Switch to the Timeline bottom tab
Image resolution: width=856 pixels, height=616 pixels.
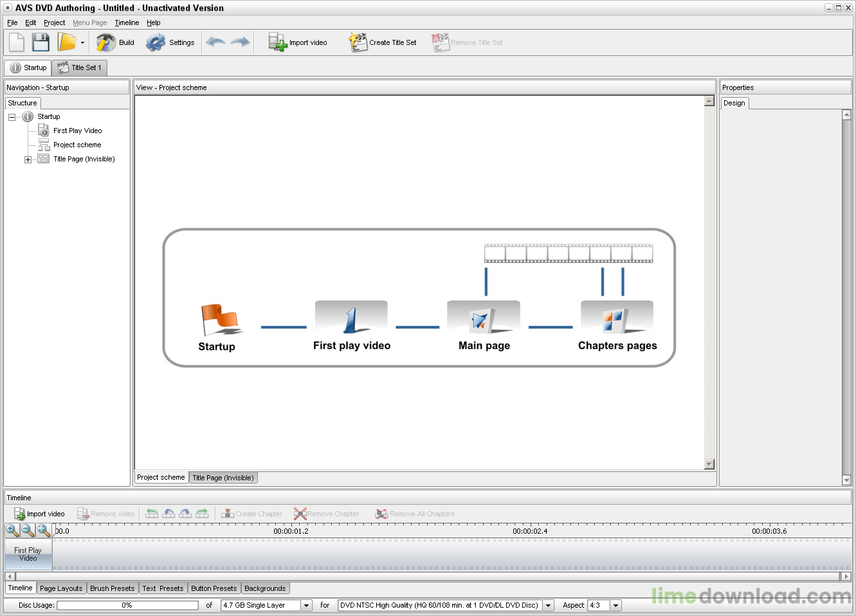[x=20, y=588]
